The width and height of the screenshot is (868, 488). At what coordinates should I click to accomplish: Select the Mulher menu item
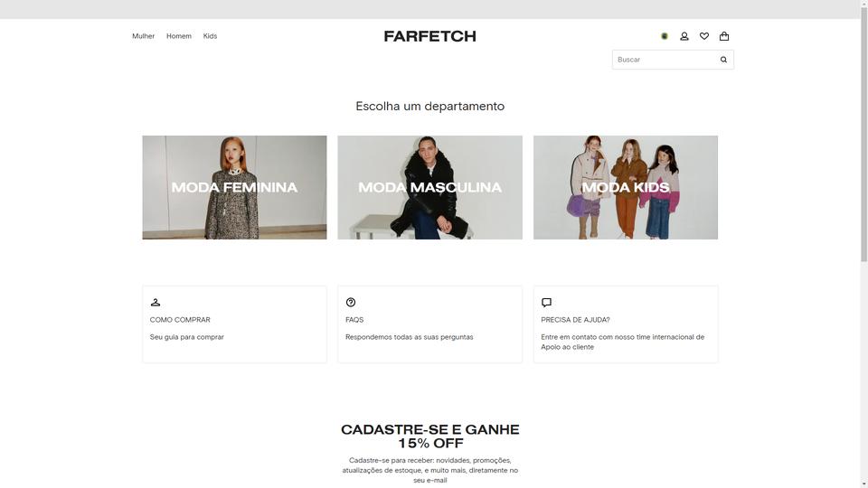[144, 36]
